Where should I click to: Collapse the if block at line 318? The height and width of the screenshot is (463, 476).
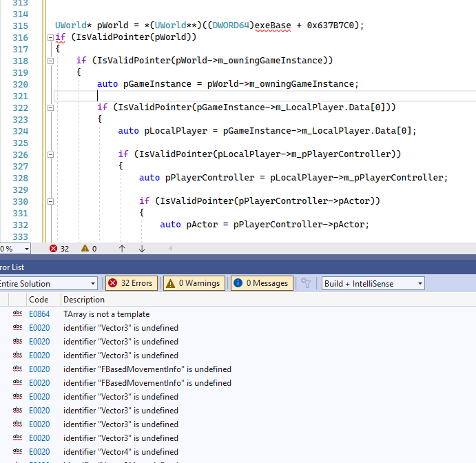click(x=51, y=61)
